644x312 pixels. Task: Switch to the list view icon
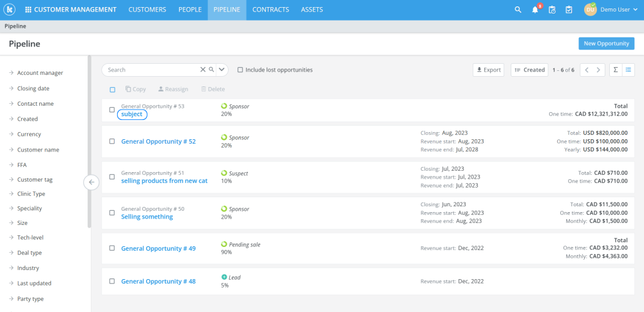coord(629,70)
